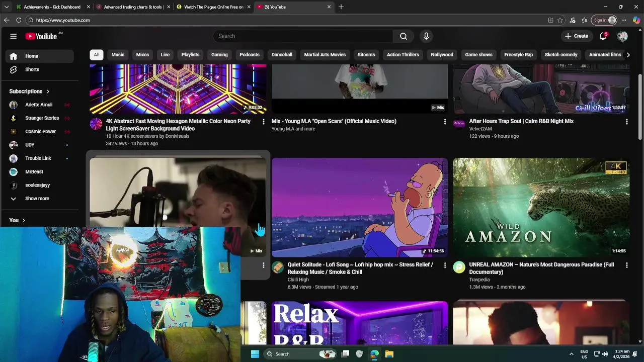Click the Edge icon on the taskbar

(374, 354)
